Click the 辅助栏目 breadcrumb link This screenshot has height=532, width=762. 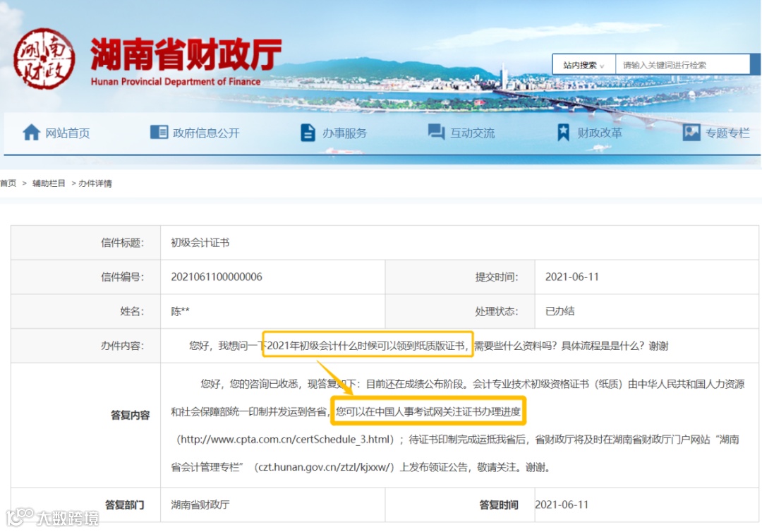(x=49, y=183)
